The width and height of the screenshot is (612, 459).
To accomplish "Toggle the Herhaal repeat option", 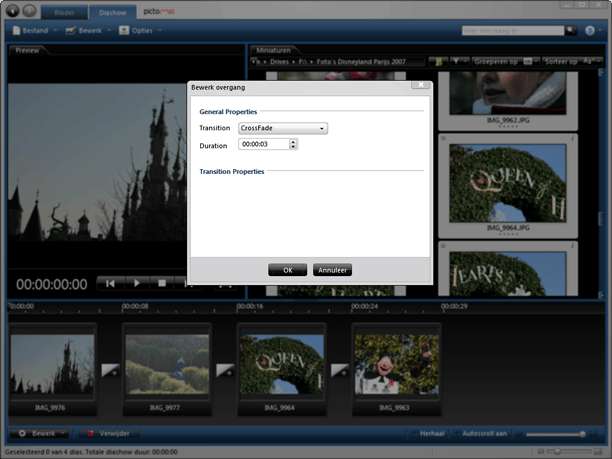I will click(428, 433).
